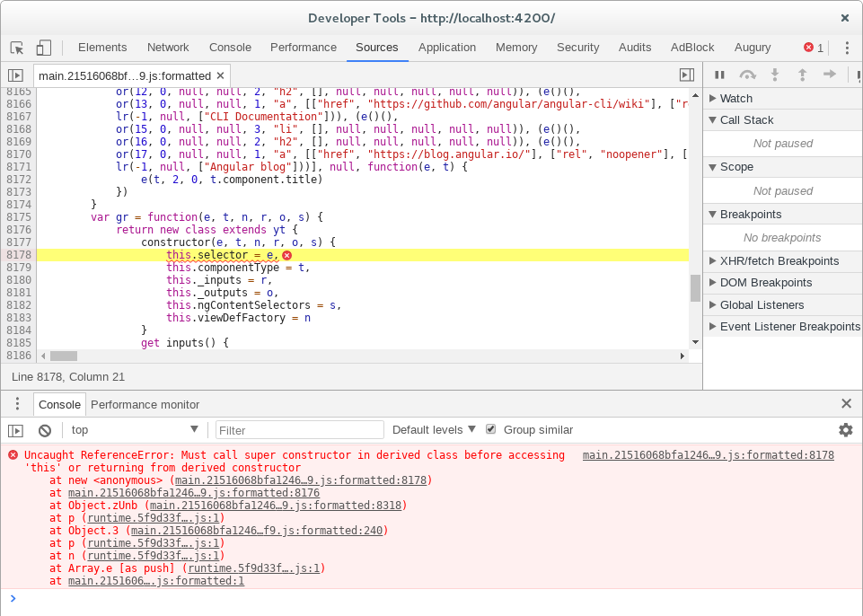Image resolution: width=863 pixels, height=616 pixels.
Task: Open the top execution context dropdown
Action: (x=134, y=430)
